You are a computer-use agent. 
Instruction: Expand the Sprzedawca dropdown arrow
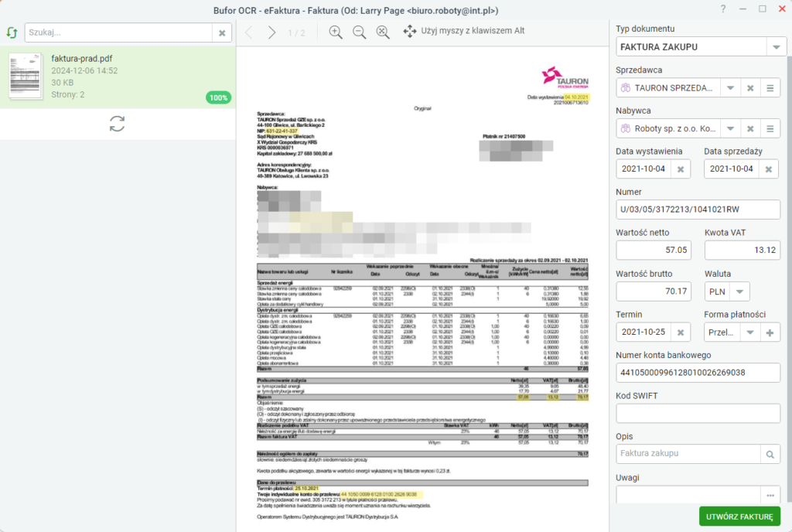point(730,88)
